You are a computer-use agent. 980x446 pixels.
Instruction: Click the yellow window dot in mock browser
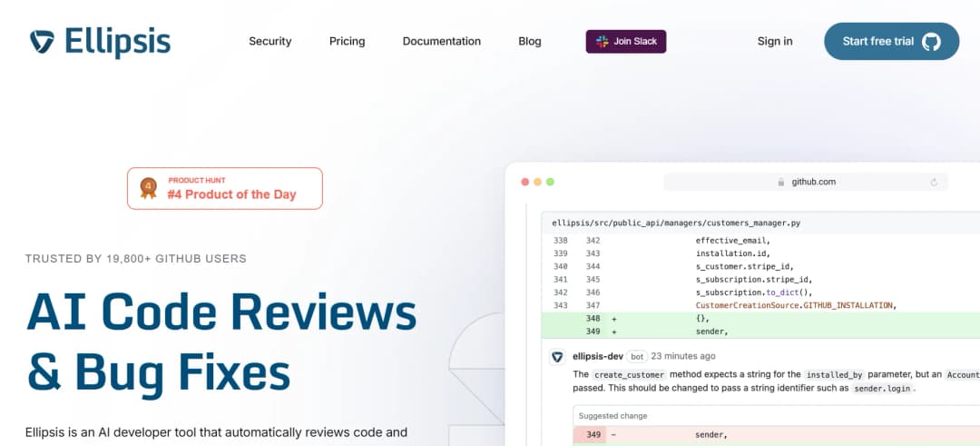click(537, 182)
